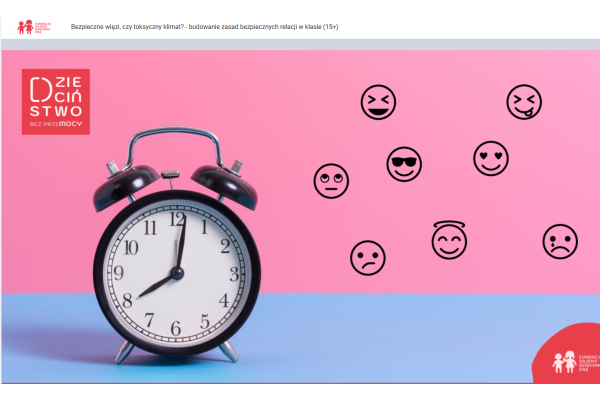The image size is (600, 400).
Task: Click the confused emoji with slanted mouth
Action: tap(367, 258)
